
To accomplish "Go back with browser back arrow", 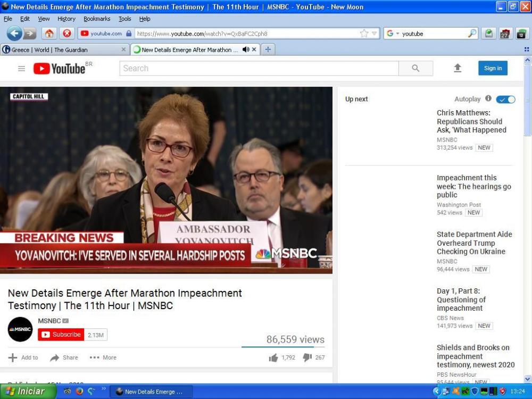I will [x=14, y=34].
